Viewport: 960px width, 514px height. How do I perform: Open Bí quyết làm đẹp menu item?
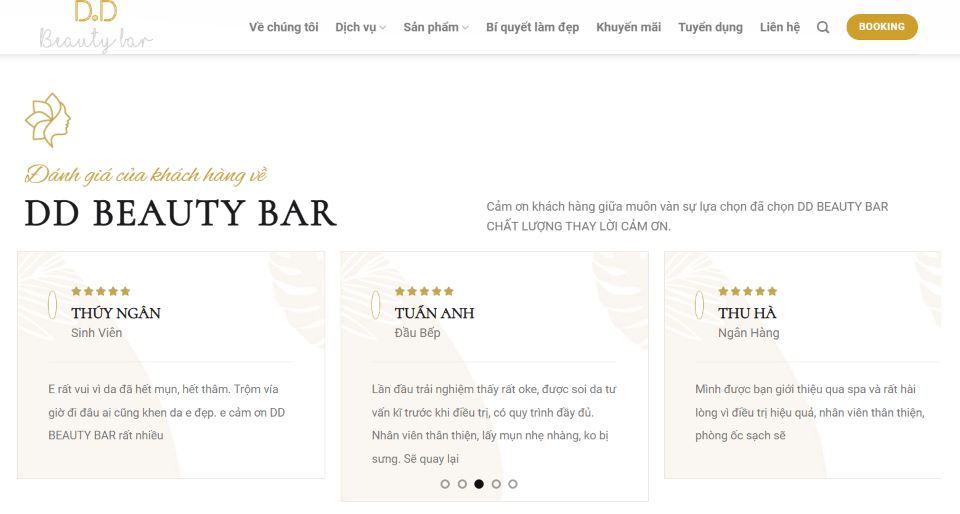click(x=533, y=27)
